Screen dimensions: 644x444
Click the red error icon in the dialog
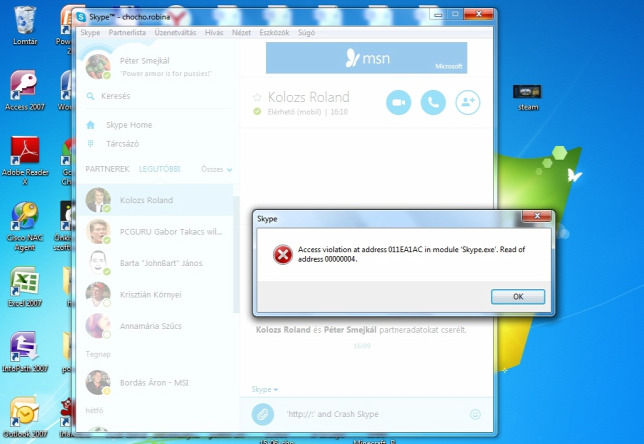[283, 255]
